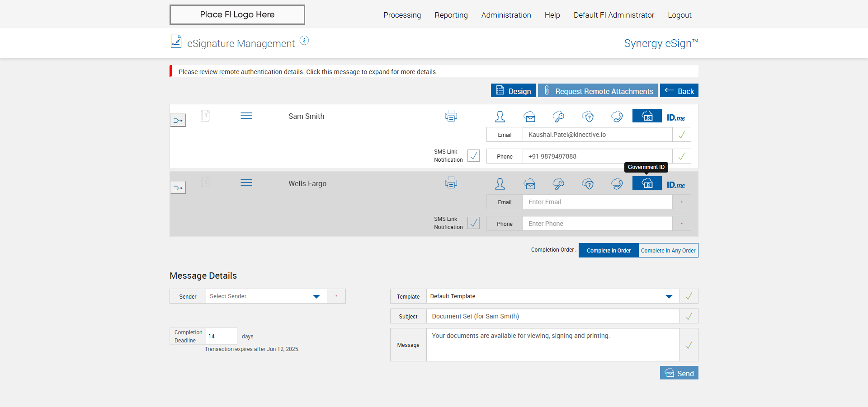Select Complete in Order option

[x=609, y=250]
